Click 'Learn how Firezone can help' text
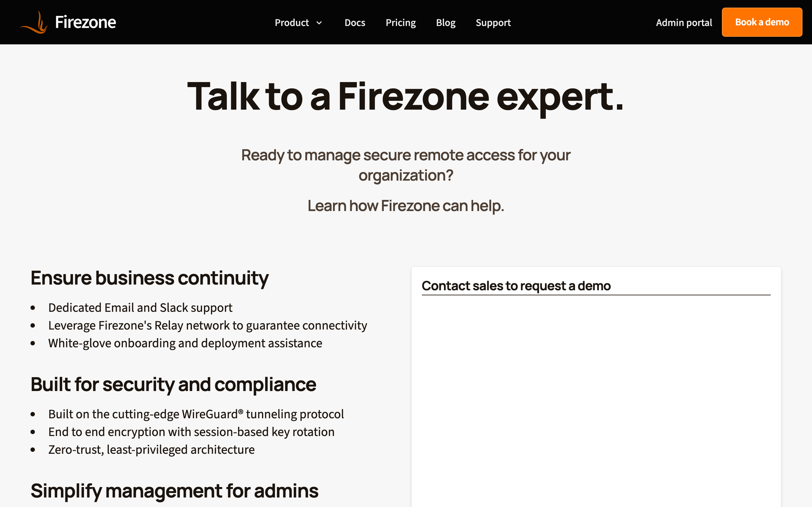The width and height of the screenshot is (812, 507). tap(405, 206)
